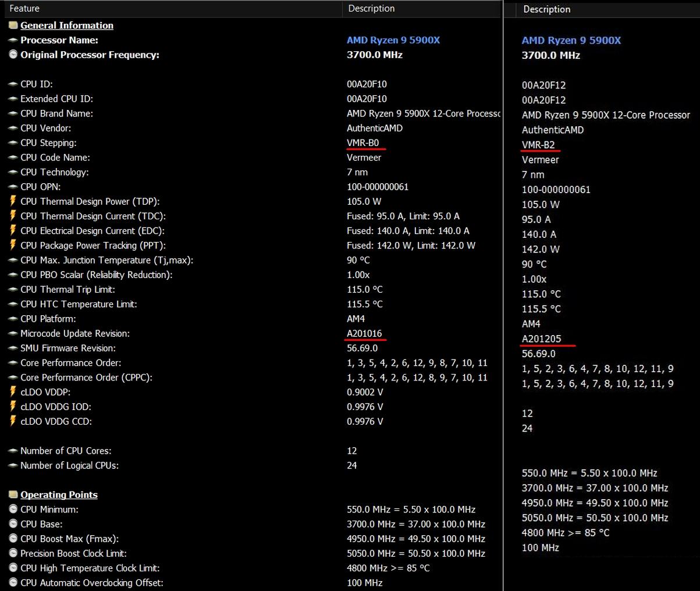Screen dimensions: 700x591
Task: Click the 0.9002 V voltage value
Action: point(365,392)
